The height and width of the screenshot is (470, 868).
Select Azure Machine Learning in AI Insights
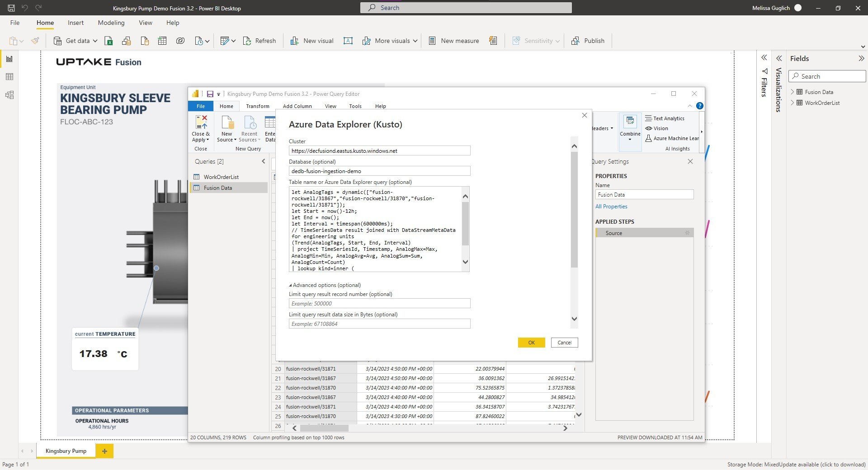(x=672, y=138)
